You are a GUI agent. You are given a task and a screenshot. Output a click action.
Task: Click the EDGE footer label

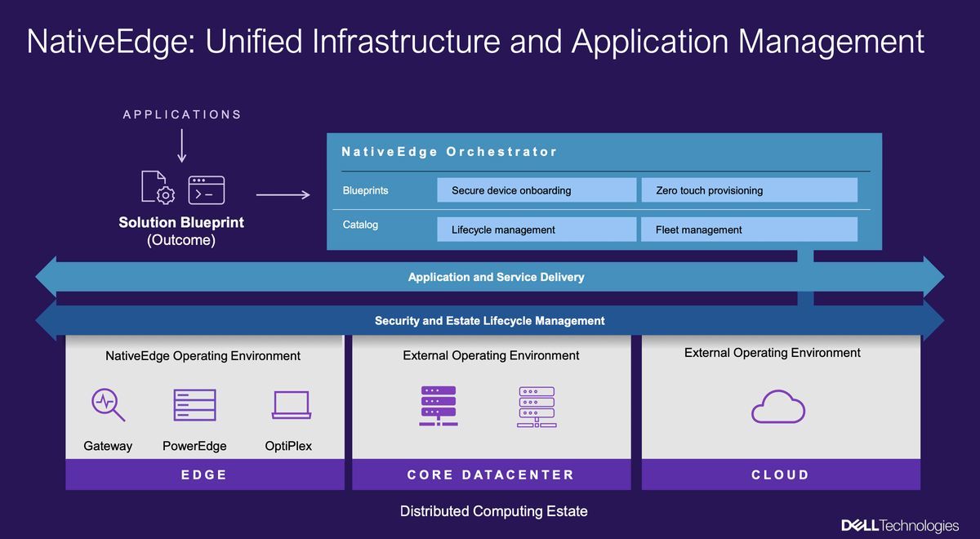[x=204, y=474]
